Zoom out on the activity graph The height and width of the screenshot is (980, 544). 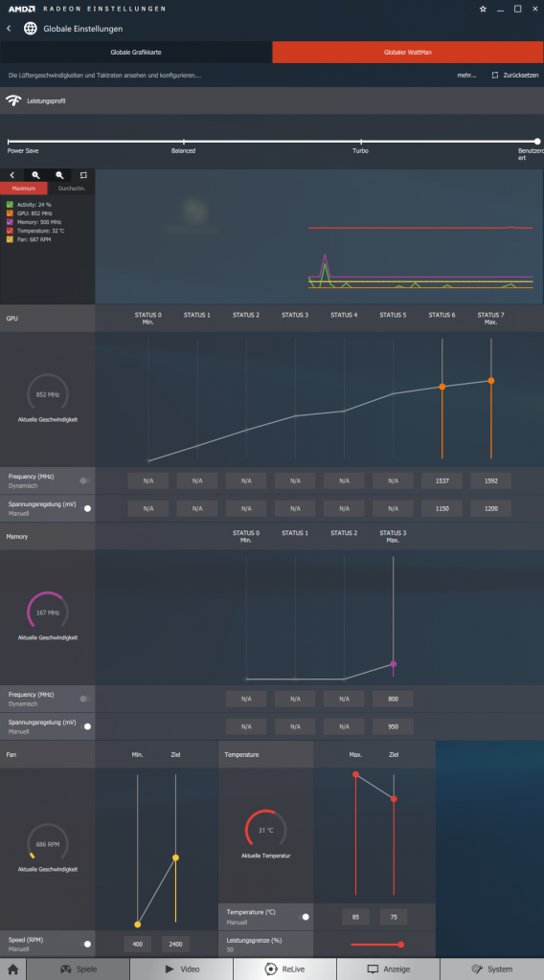(x=59, y=176)
